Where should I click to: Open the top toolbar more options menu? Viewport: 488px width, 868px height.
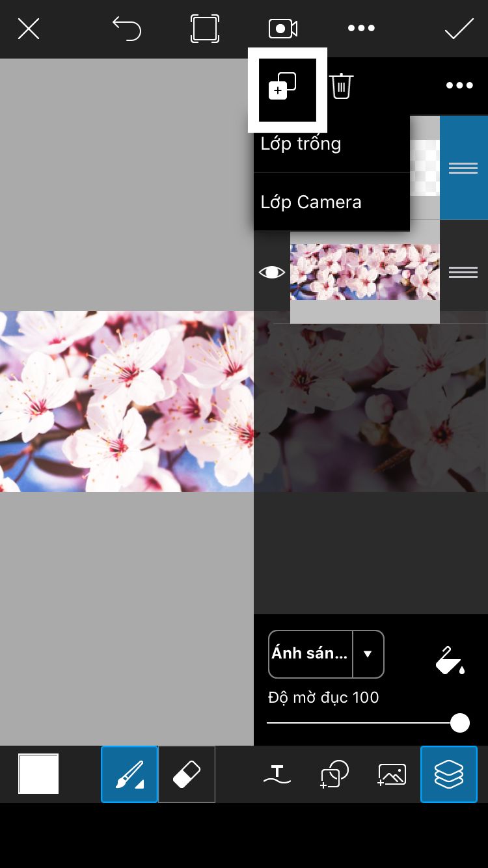click(x=361, y=29)
